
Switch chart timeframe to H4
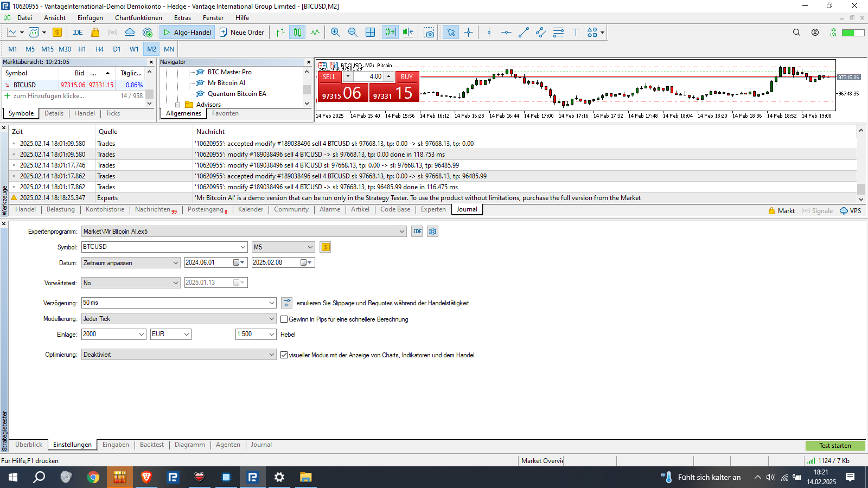99,49
